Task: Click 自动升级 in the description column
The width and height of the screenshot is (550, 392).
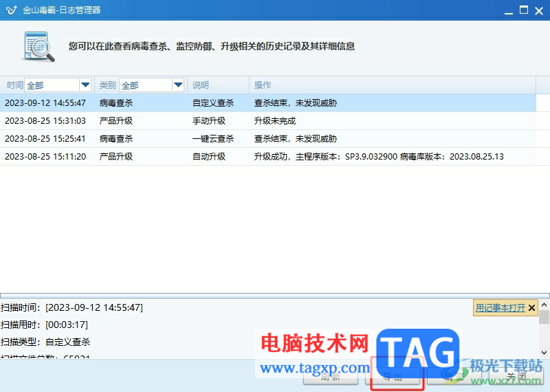Action: click(209, 157)
